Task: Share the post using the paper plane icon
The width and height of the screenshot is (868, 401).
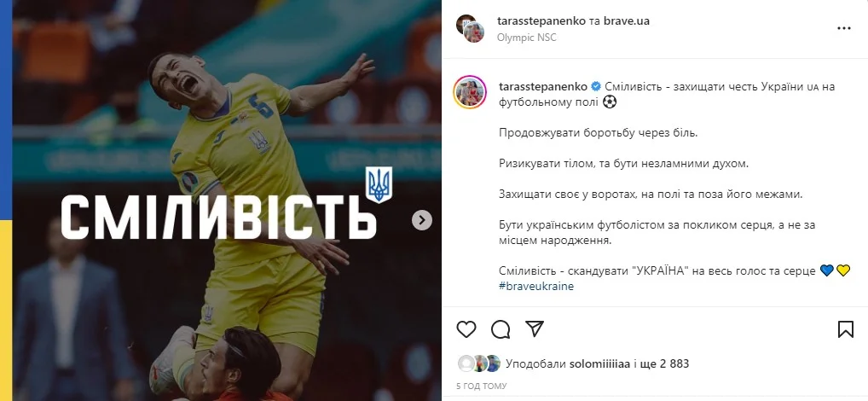Action: (535, 329)
